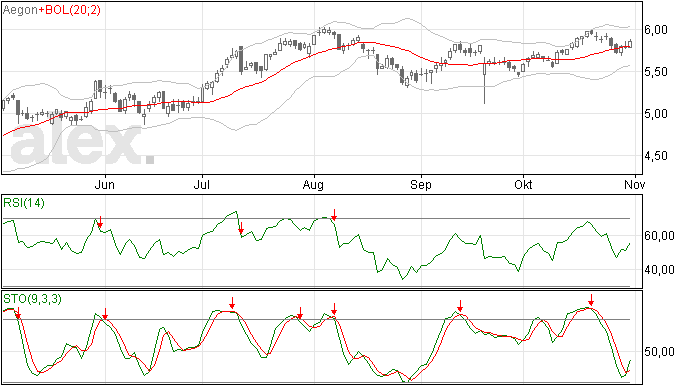Select the RSI(14) indicator label
690x387 pixels.
tap(24, 203)
